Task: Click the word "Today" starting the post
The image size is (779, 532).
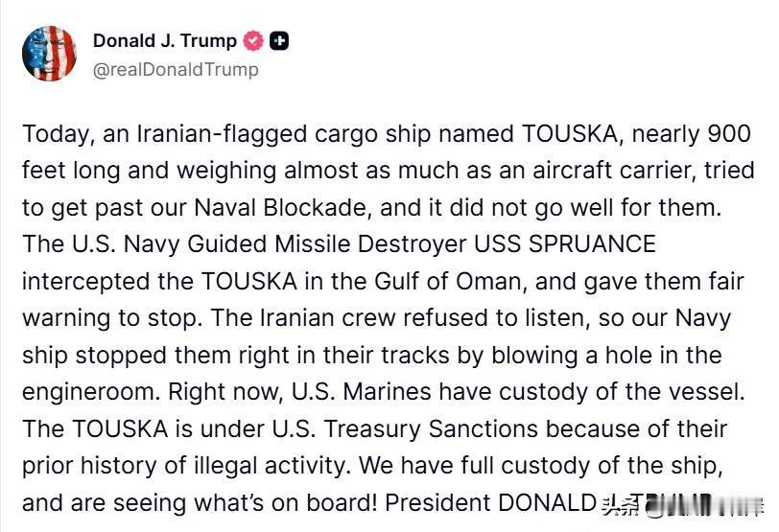Action: (54, 134)
